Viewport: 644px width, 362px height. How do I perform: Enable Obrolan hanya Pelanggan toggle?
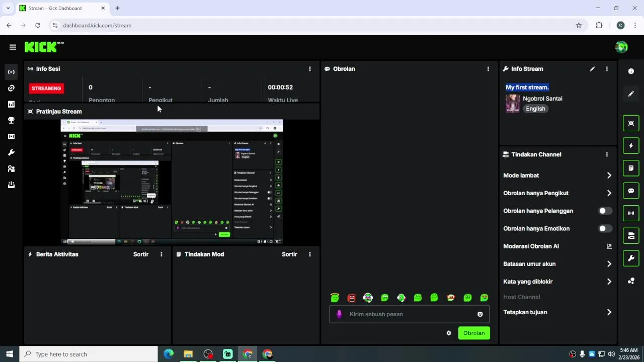(x=605, y=211)
